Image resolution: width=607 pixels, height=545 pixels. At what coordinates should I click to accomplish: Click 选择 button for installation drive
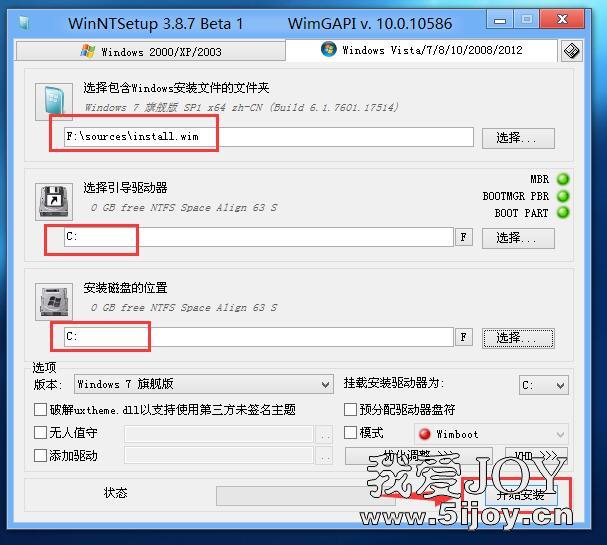coord(518,338)
